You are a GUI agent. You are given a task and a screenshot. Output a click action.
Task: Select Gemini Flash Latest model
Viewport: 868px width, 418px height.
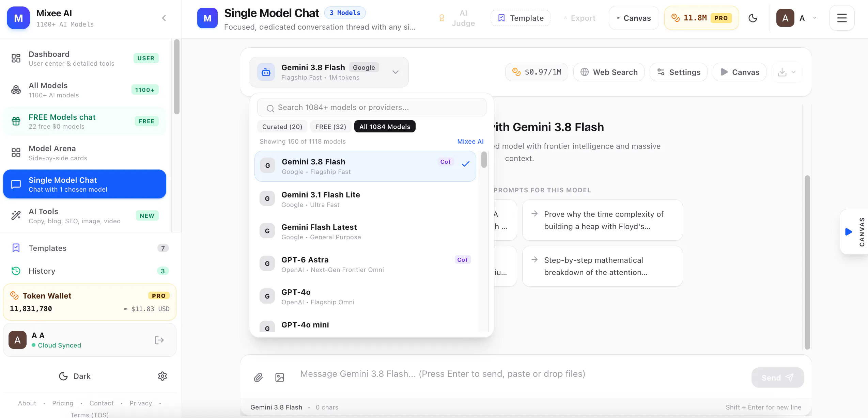pyautogui.click(x=365, y=231)
